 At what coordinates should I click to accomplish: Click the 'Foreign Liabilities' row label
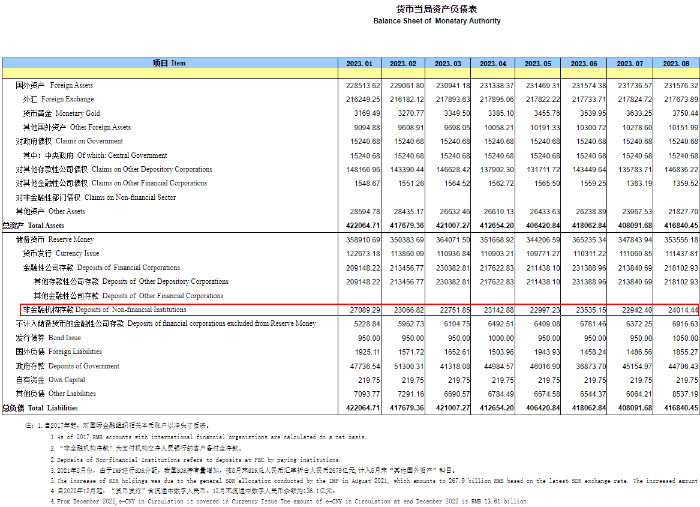[x=75, y=352]
